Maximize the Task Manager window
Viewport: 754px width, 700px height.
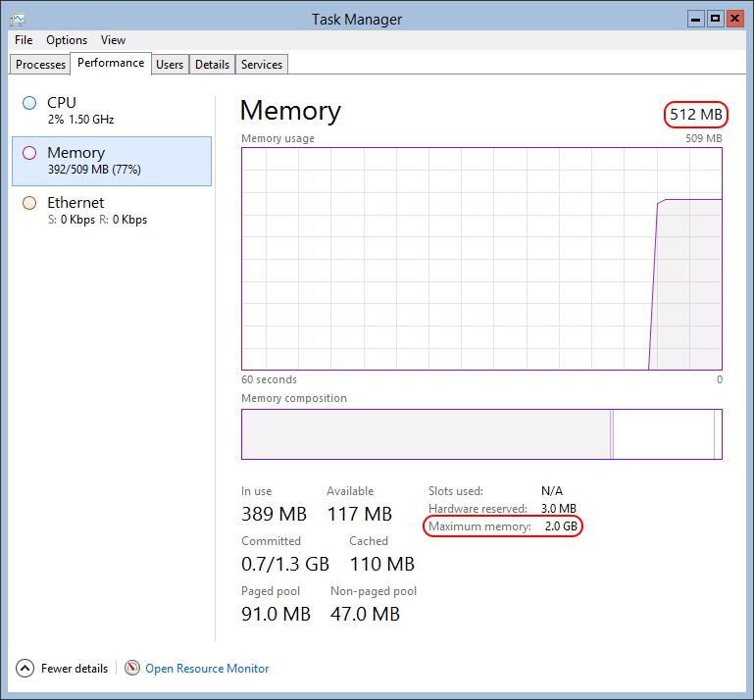[x=715, y=20]
